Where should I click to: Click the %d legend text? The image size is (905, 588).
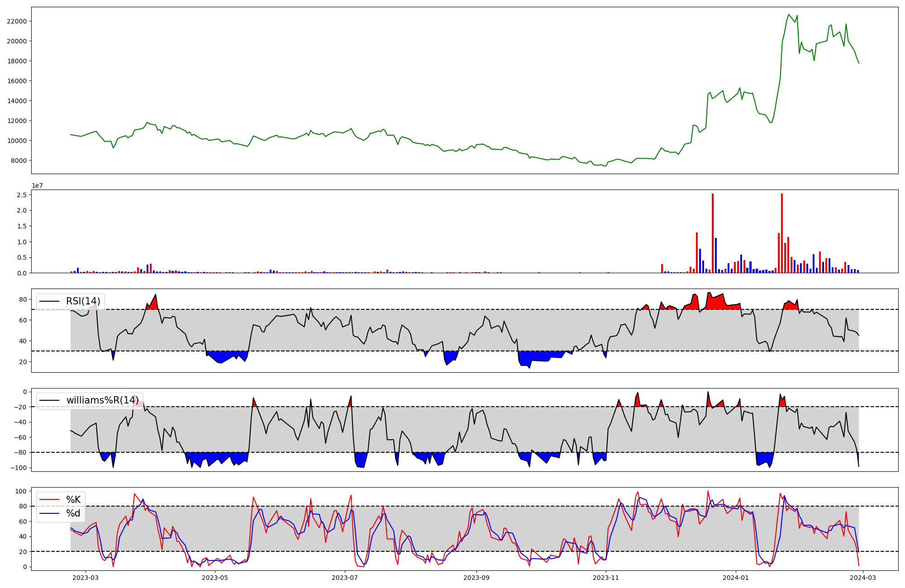[73, 513]
